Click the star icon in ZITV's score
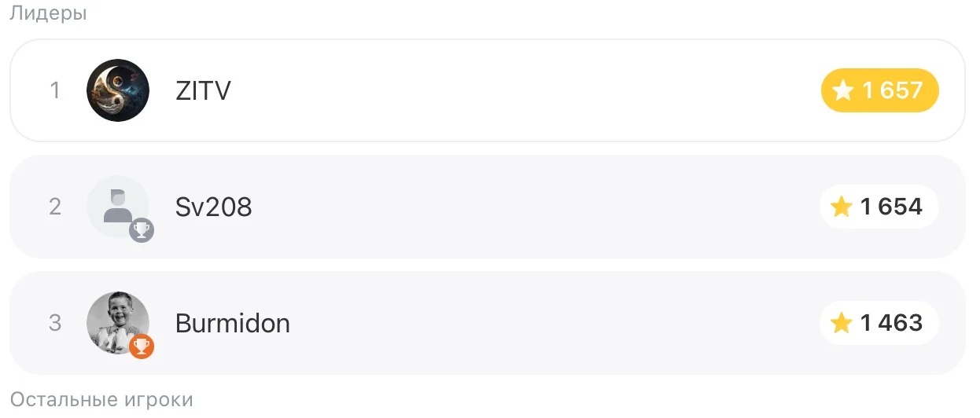Screen dimensions: 980x418 coord(843,91)
